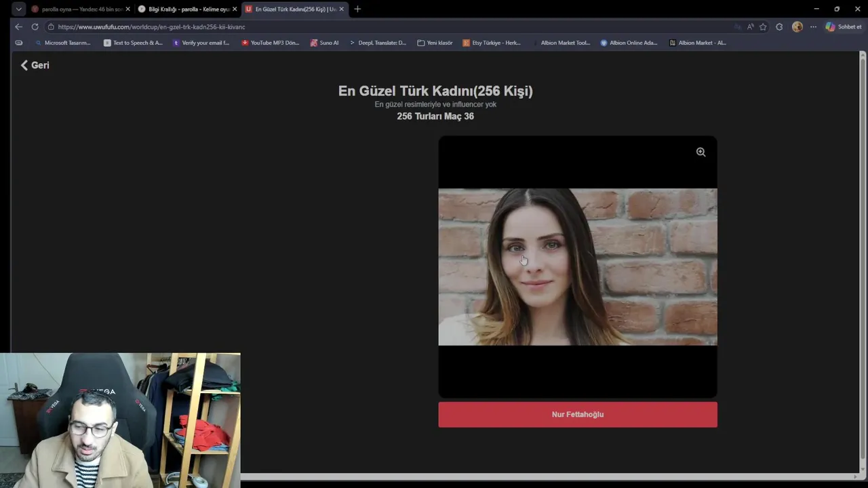This screenshot has width=868, height=488.
Task: Click the En Güzel Türk Kadını(256 Kişi) heading
Action: [x=435, y=91]
